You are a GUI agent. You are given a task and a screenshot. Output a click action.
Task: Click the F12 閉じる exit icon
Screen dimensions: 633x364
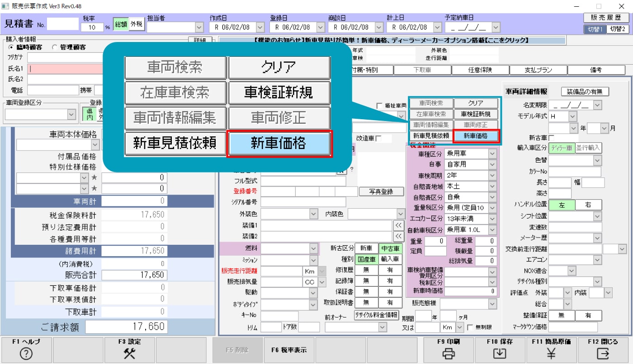pos(603,354)
